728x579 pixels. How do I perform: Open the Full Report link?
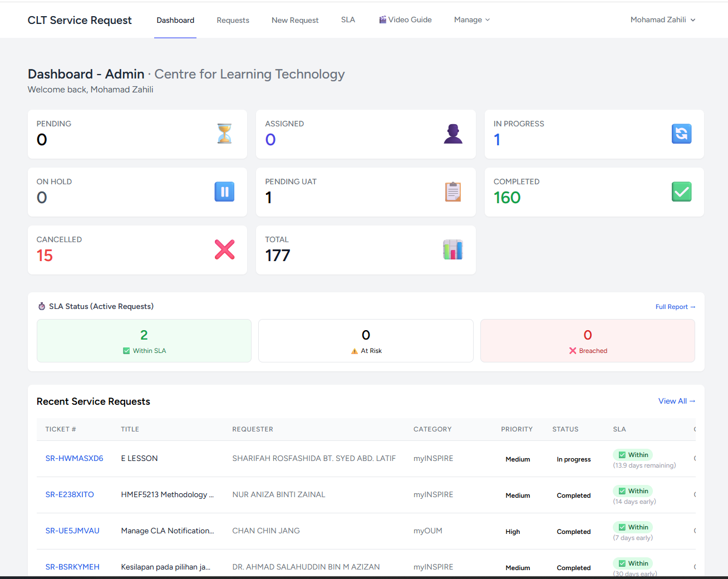point(675,307)
